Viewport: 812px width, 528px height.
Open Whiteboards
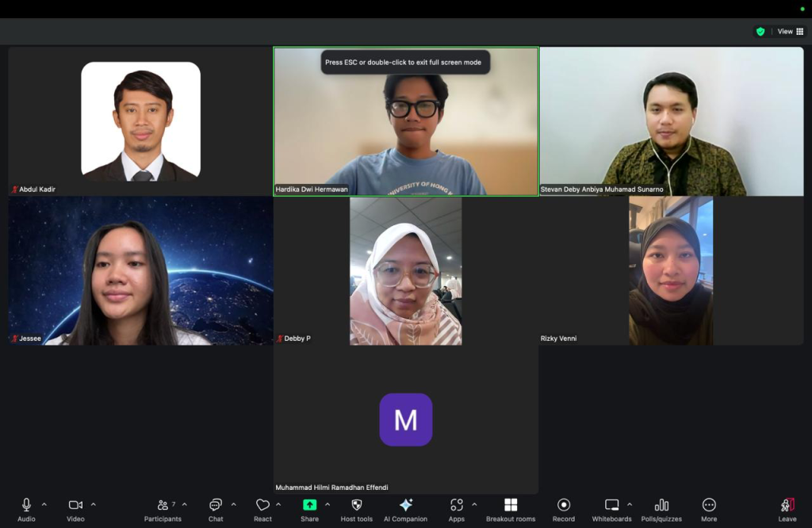pyautogui.click(x=611, y=509)
